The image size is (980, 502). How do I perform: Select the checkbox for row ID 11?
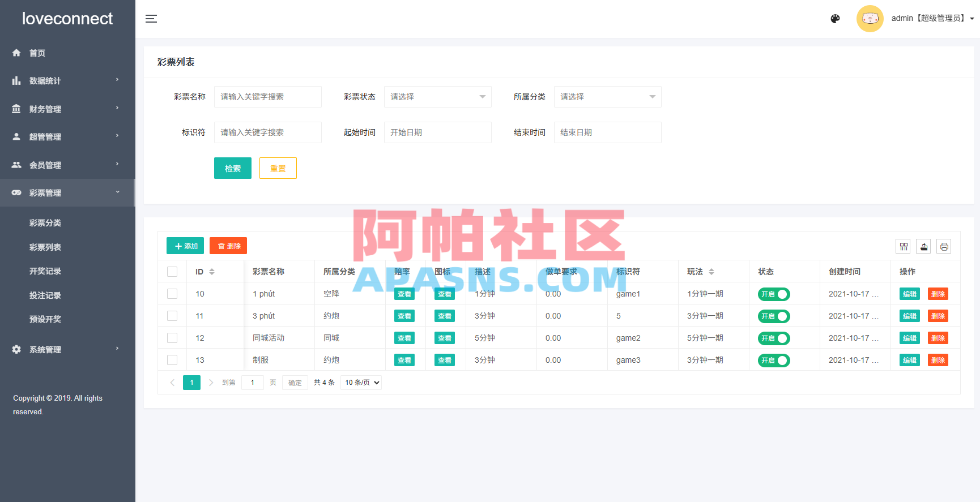(172, 316)
